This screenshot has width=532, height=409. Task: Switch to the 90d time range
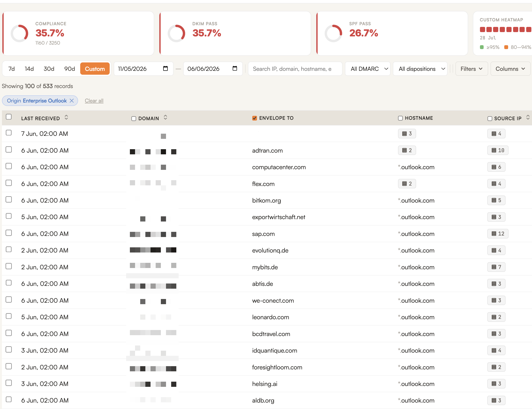tap(69, 69)
